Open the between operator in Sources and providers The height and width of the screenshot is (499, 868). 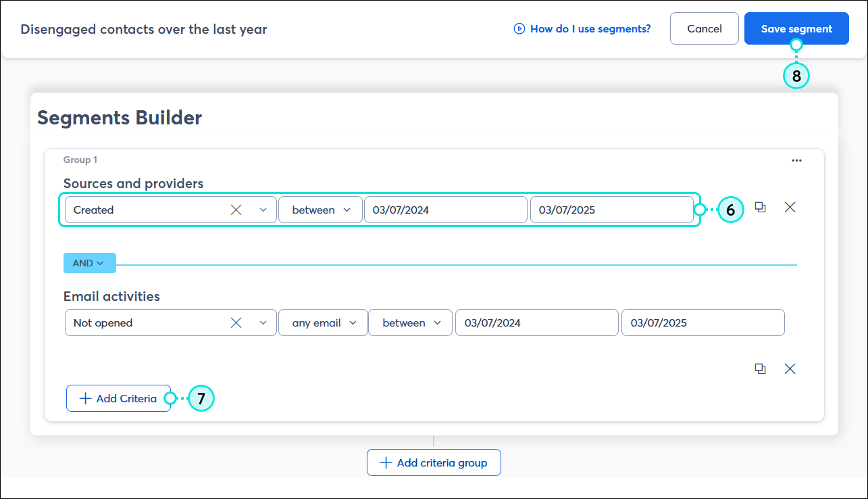321,210
